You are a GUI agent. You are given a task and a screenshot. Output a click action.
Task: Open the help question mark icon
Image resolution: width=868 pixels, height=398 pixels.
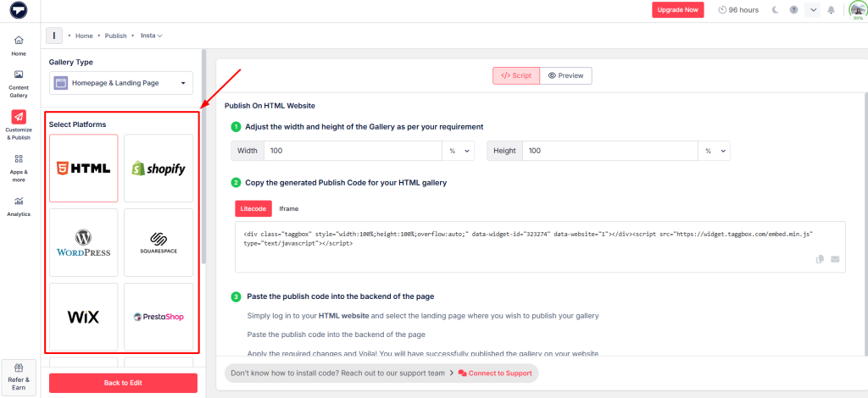pos(793,10)
